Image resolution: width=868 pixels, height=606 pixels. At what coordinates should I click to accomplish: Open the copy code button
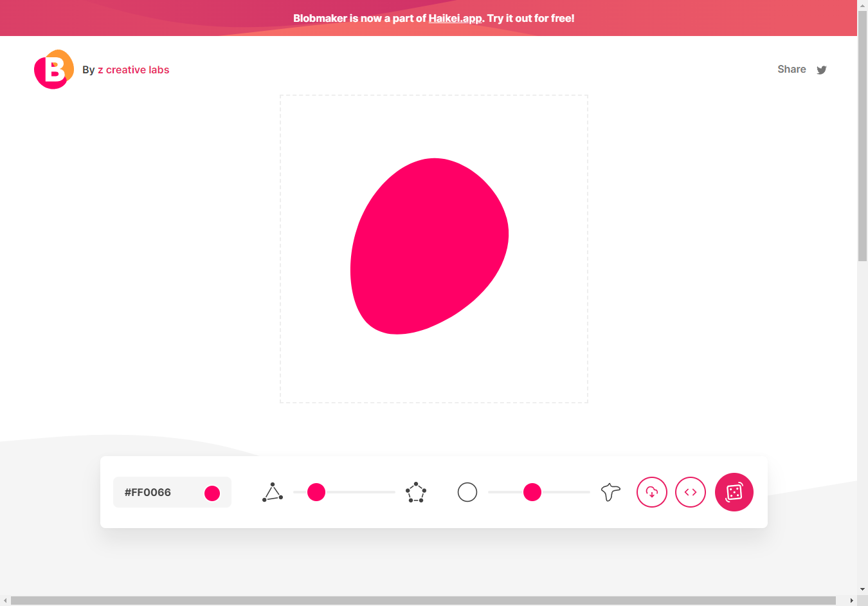691,492
